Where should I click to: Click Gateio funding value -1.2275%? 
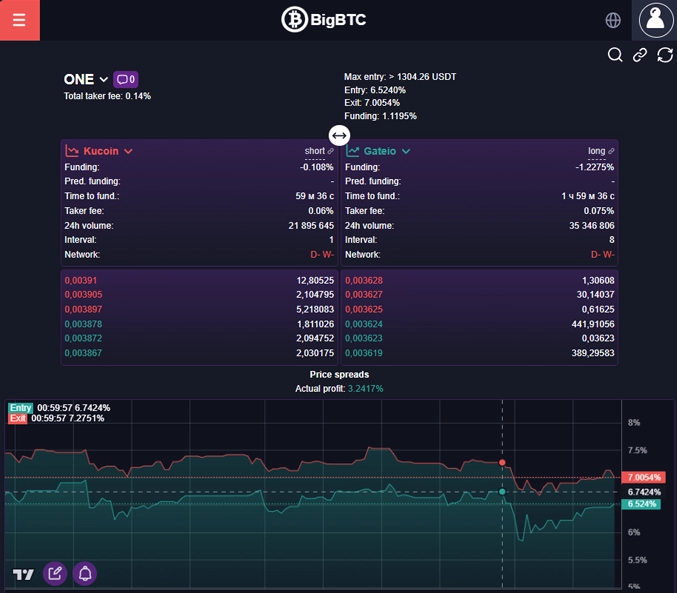coord(595,167)
